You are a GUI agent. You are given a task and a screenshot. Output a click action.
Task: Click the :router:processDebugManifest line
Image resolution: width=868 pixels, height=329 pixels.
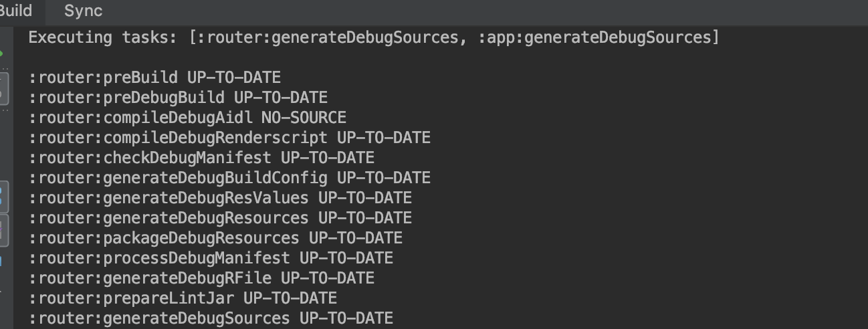211,258
